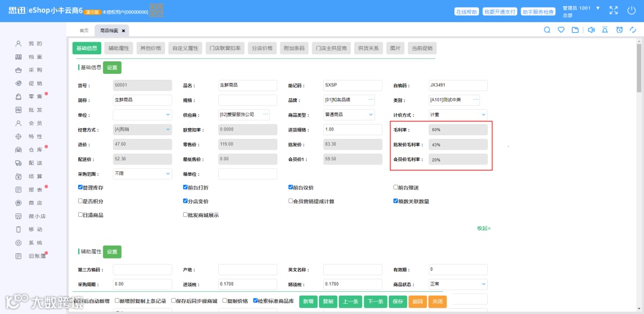The width and height of the screenshot is (644, 314).
Task: Click the speaker announcement icon
Action: 592,30
